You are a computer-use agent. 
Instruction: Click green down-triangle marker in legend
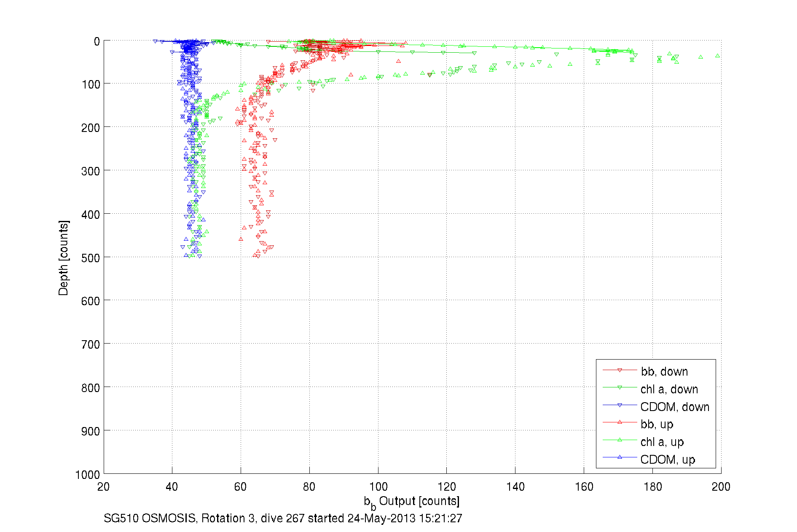tap(620, 387)
